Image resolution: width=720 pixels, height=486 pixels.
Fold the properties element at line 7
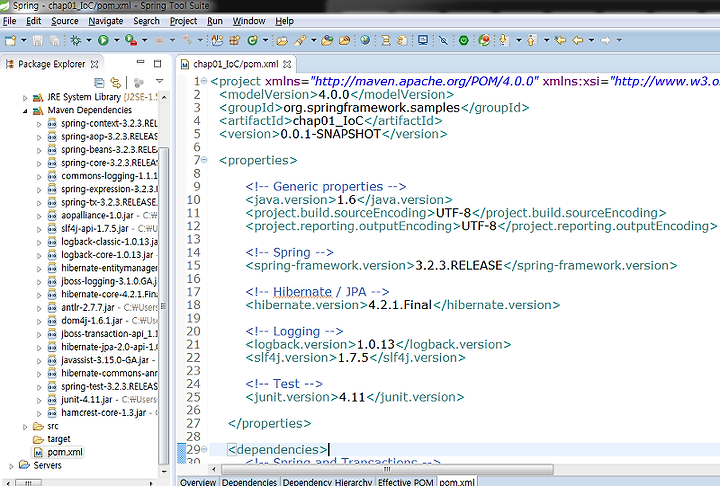(x=204, y=160)
